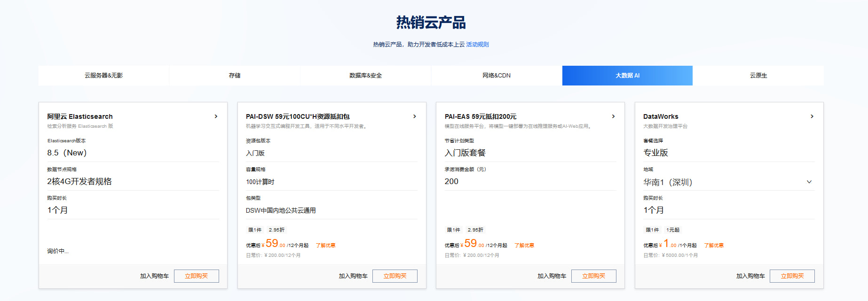The width and height of the screenshot is (868, 301).
Task: Add PAI-DSW to cart via 加入购物车
Action: pyautogui.click(x=353, y=276)
